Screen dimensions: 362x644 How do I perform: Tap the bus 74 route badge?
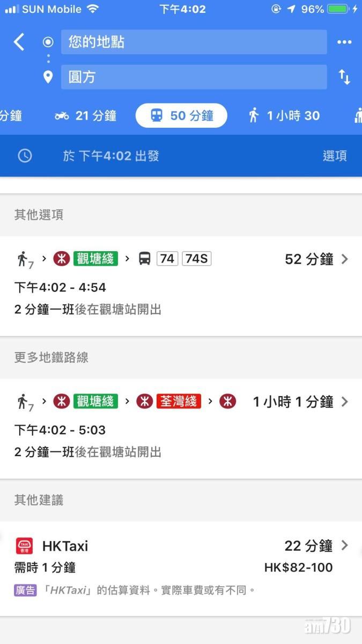[x=167, y=258]
